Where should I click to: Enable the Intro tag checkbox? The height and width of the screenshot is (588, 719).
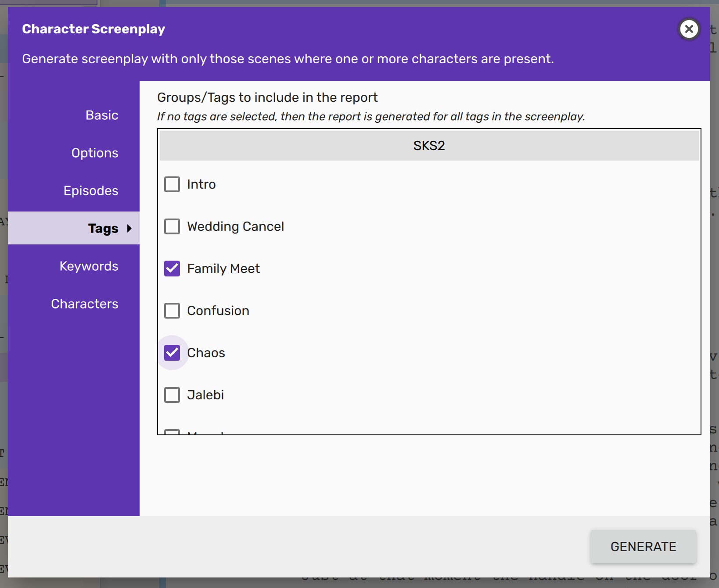[x=172, y=184]
